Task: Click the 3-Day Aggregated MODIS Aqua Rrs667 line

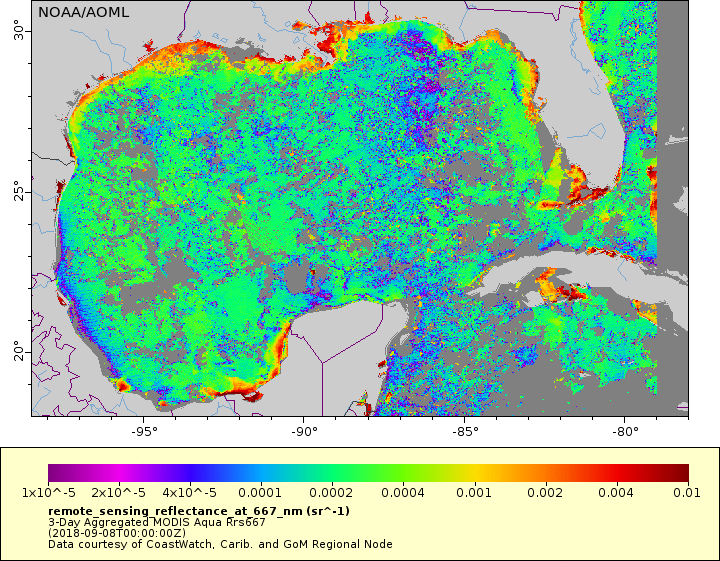Action: [x=157, y=522]
